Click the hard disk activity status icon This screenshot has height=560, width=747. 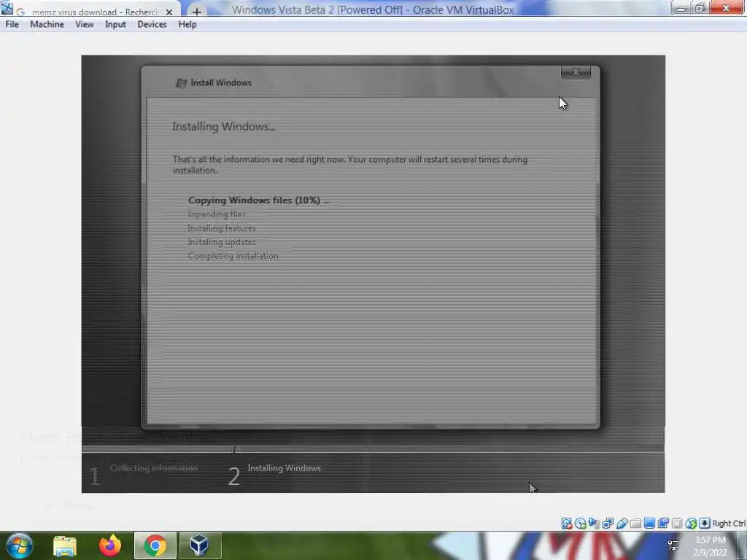click(566, 524)
